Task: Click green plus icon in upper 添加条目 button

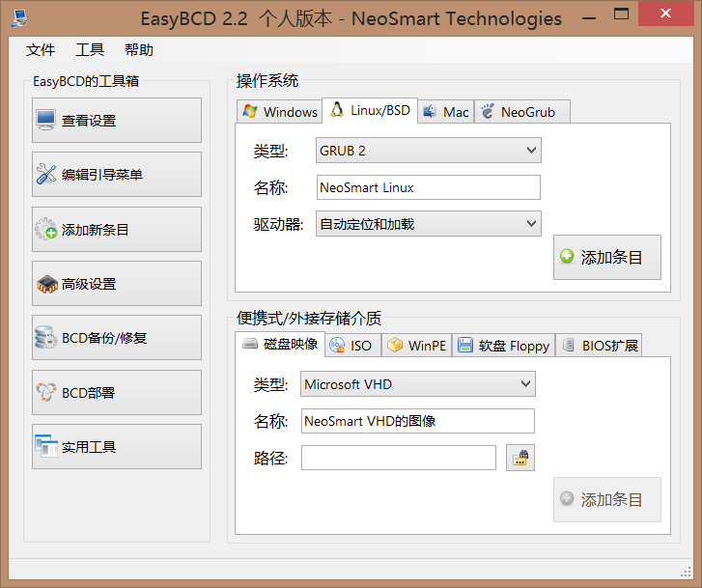Action: (x=567, y=256)
